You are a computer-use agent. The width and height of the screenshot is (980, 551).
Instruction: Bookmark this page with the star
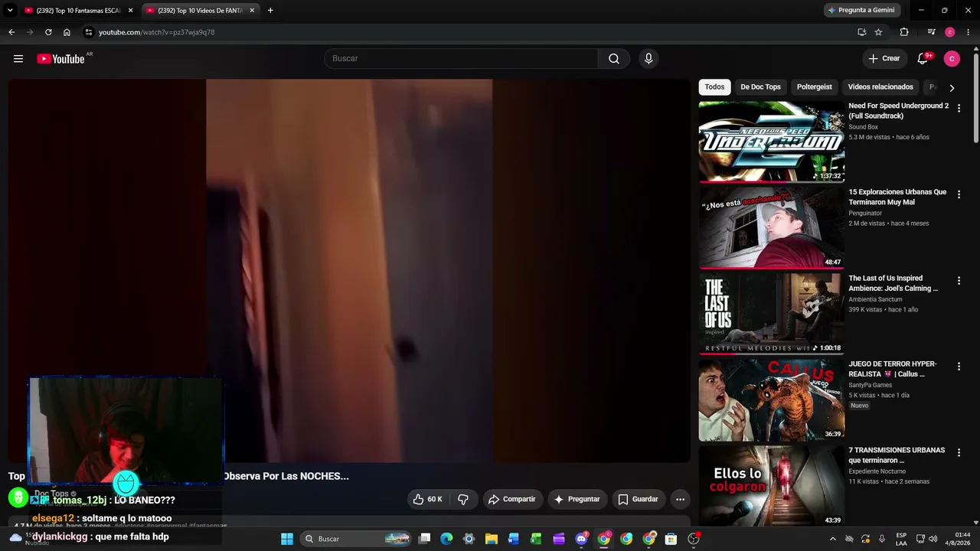pos(878,32)
